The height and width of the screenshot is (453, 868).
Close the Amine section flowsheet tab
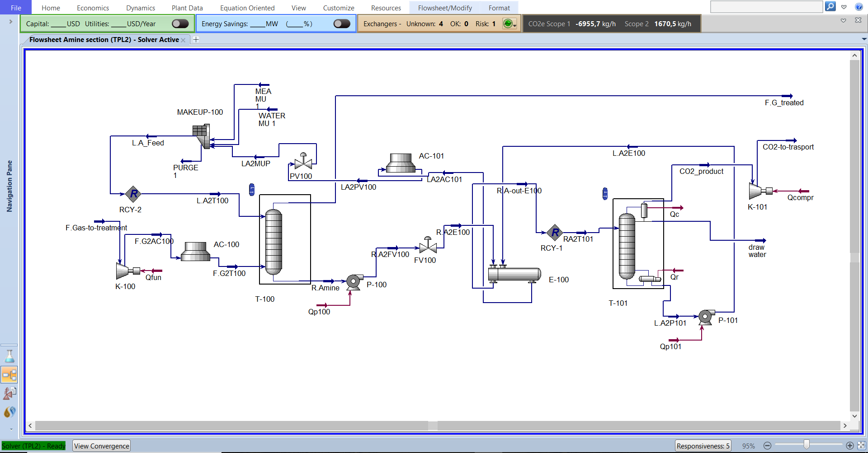(183, 40)
